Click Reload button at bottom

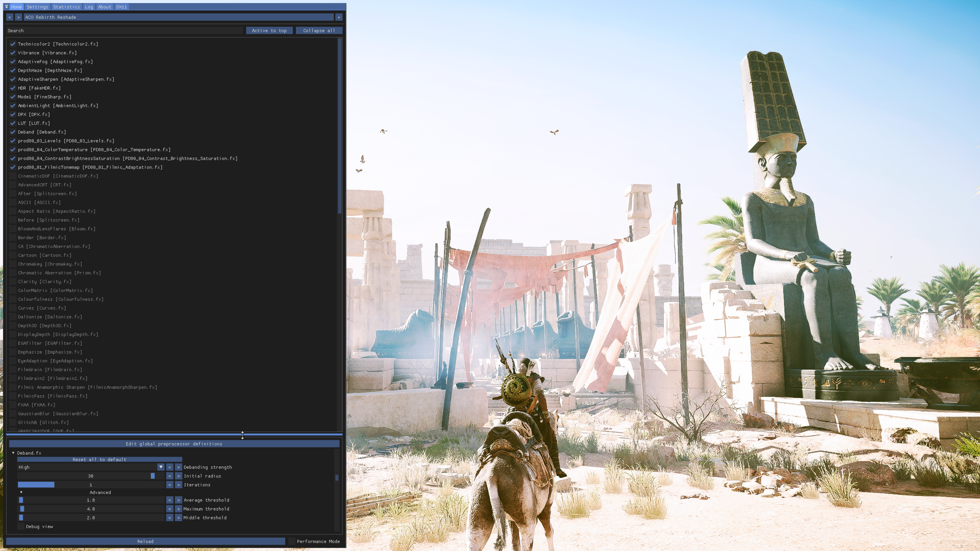click(145, 541)
